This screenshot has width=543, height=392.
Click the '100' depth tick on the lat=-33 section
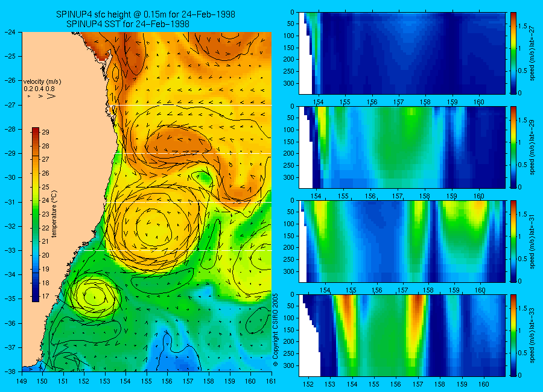[289, 318]
